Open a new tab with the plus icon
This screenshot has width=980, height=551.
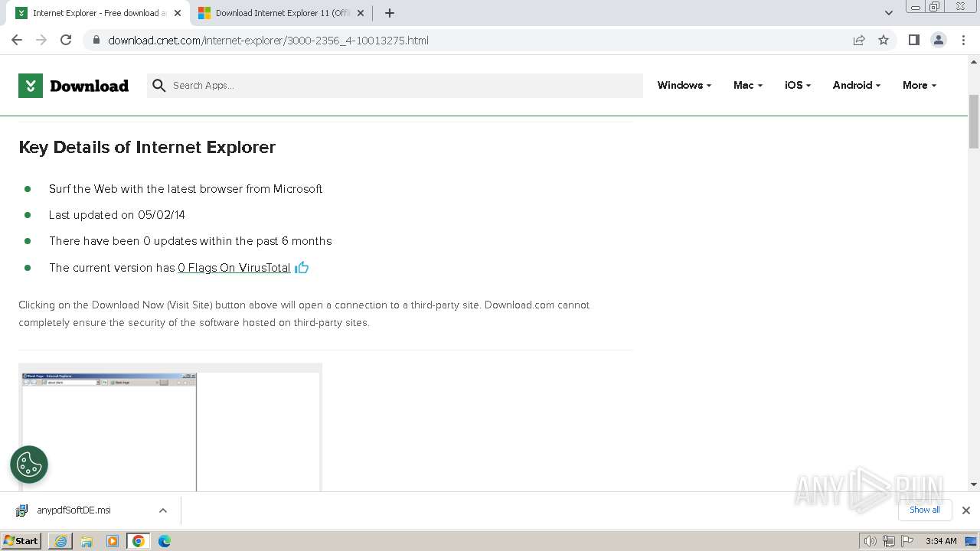(389, 13)
